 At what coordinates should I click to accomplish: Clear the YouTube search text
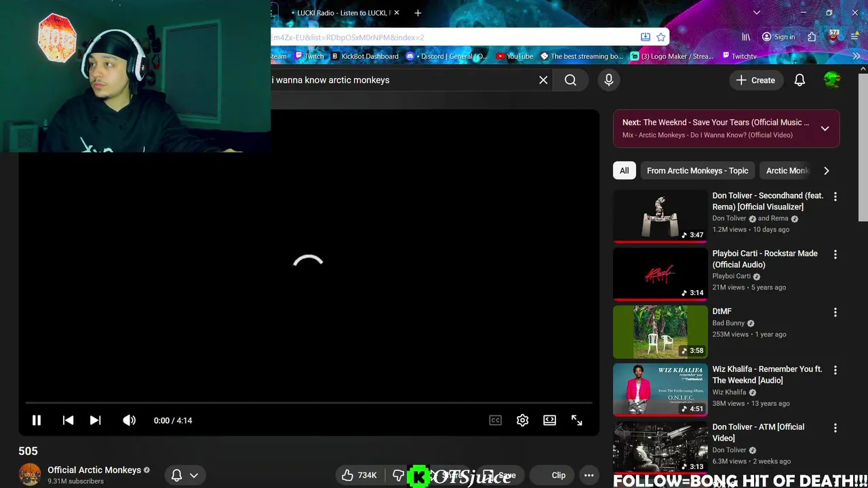click(543, 80)
